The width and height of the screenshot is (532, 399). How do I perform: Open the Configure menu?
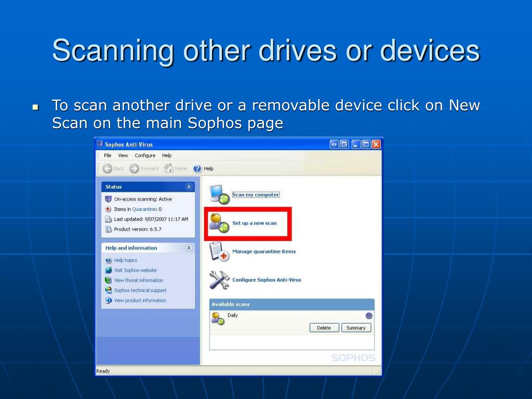pos(145,155)
